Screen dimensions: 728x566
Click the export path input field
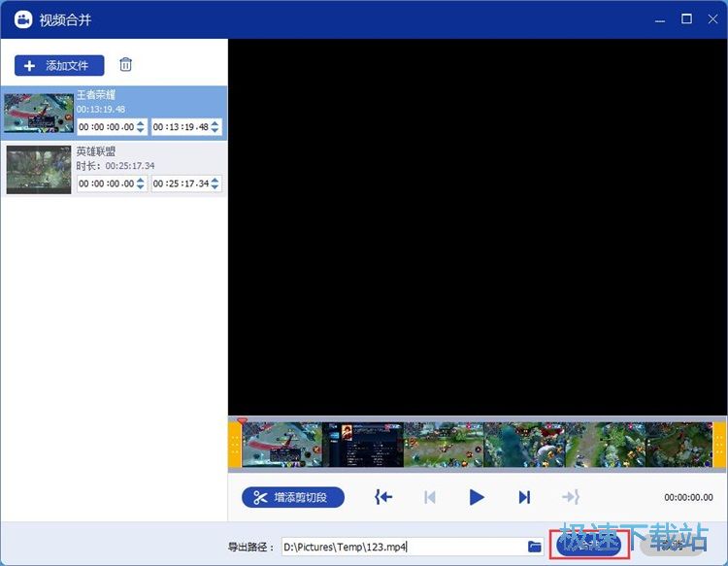coord(401,547)
